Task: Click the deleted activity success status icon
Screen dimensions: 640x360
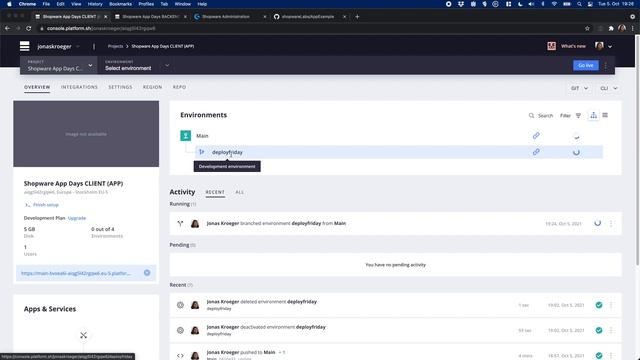Action: pos(598,305)
